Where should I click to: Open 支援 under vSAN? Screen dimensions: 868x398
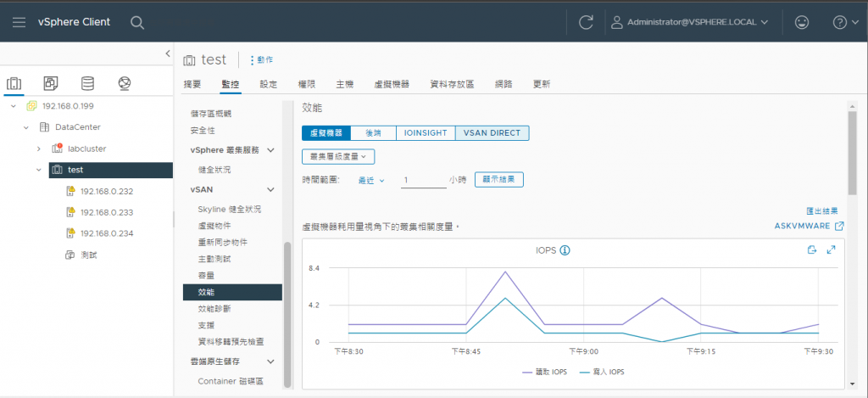point(206,325)
